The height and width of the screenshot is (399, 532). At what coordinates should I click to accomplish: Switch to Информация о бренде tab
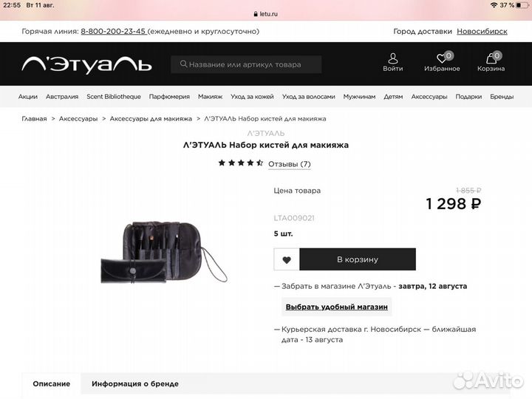pyautogui.click(x=135, y=383)
